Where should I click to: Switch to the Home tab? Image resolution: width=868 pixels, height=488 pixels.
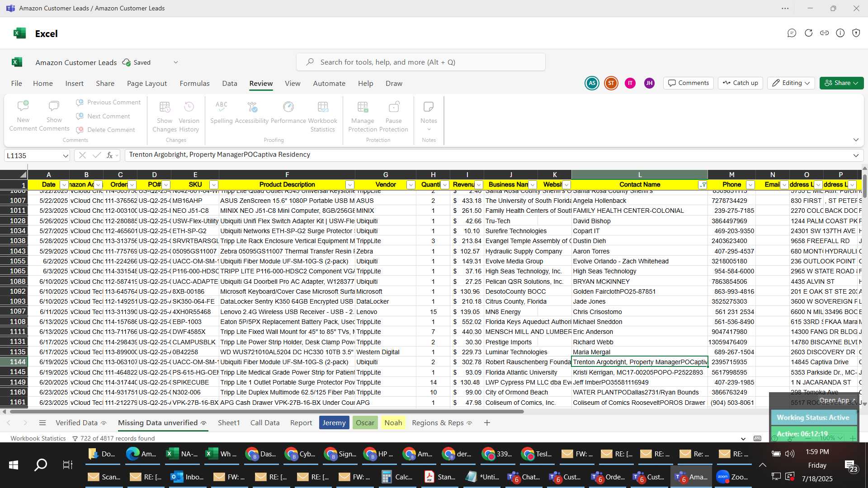(43, 84)
